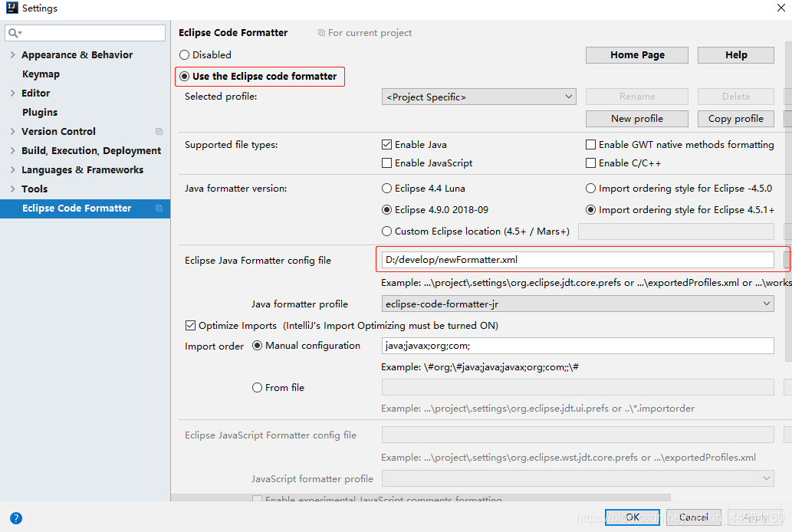Enable JavaScript formatting checkbox
The height and width of the screenshot is (532, 792).
click(x=387, y=163)
